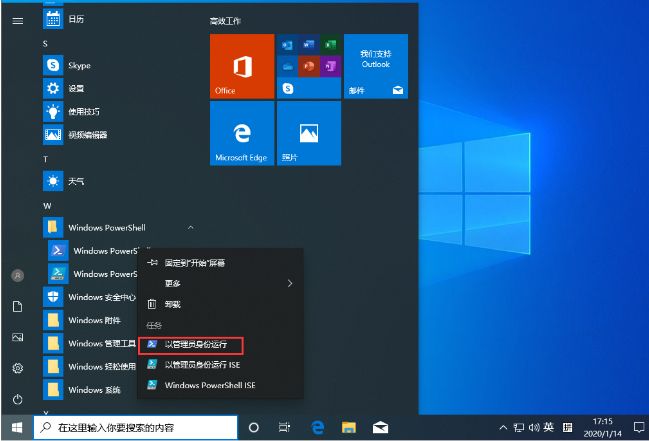Open the Microsoft Edge tile
The width and height of the screenshot is (649, 441).
pos(242,133)
